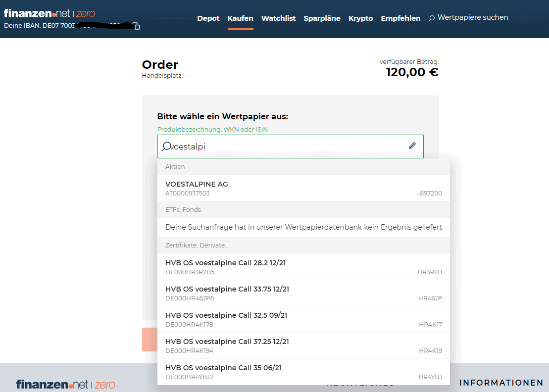This screenshot has height=392, width=549.
Task: Click the no-results message under ETFs, Fonds
Action: pos(303,227)
